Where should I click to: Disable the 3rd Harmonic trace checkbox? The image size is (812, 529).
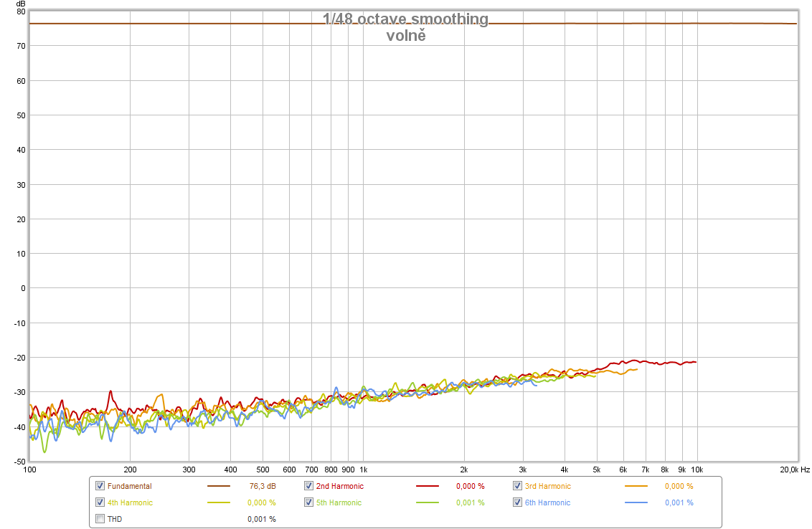click(517, 486)
